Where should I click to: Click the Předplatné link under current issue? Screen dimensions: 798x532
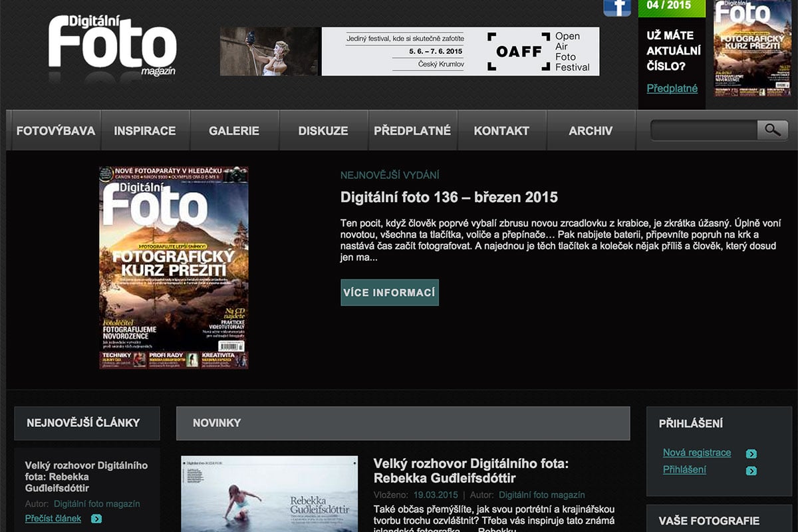[x=672, y=88]
